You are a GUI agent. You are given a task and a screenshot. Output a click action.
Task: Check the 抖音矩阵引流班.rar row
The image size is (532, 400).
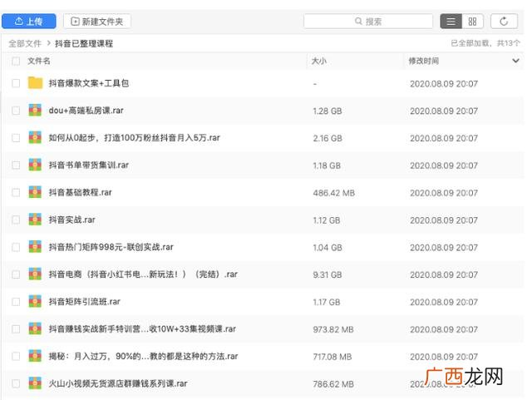16,302
